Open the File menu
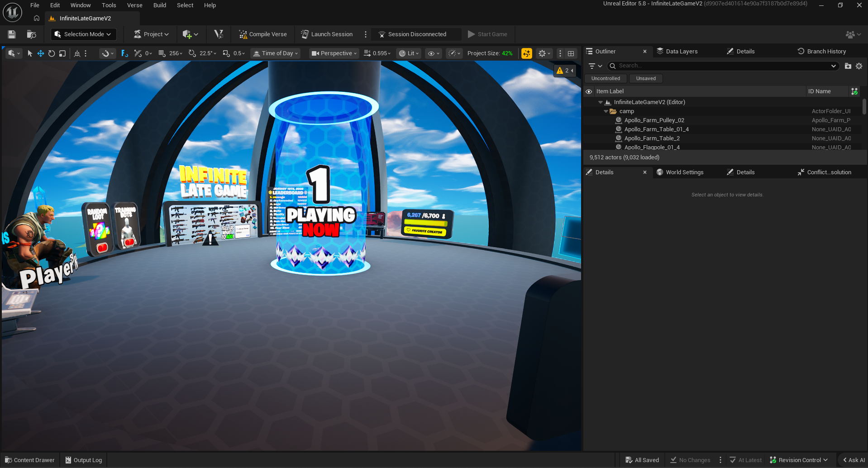Image resolution: width=868 pixels, height=468 pixels. (35, 5)
